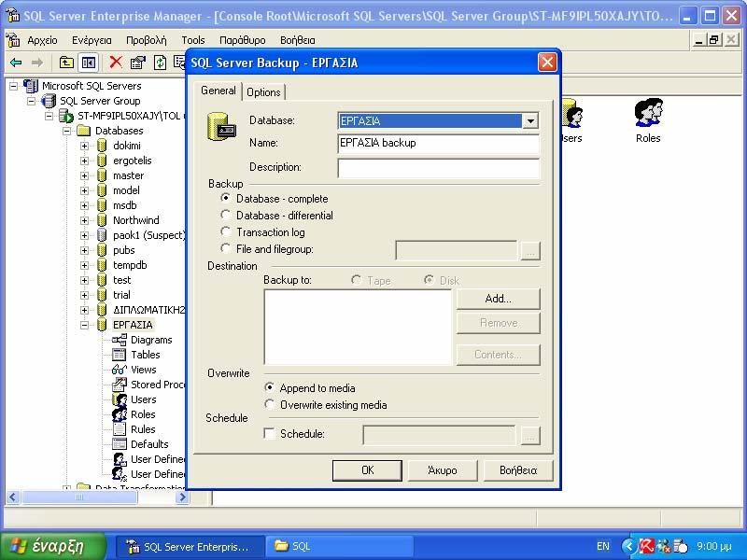Select the pubs database
Image resolution: width=747 pixels, height=560 pixels.
(123, 250)
